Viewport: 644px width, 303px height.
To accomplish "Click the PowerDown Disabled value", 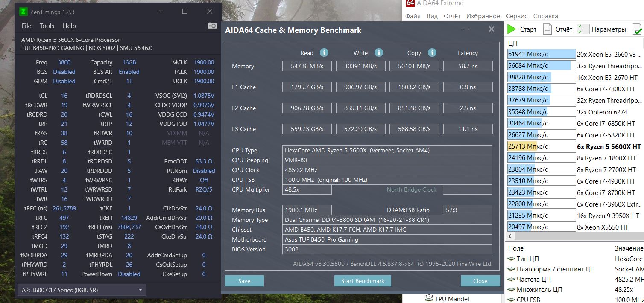I will tap(129, 274).
